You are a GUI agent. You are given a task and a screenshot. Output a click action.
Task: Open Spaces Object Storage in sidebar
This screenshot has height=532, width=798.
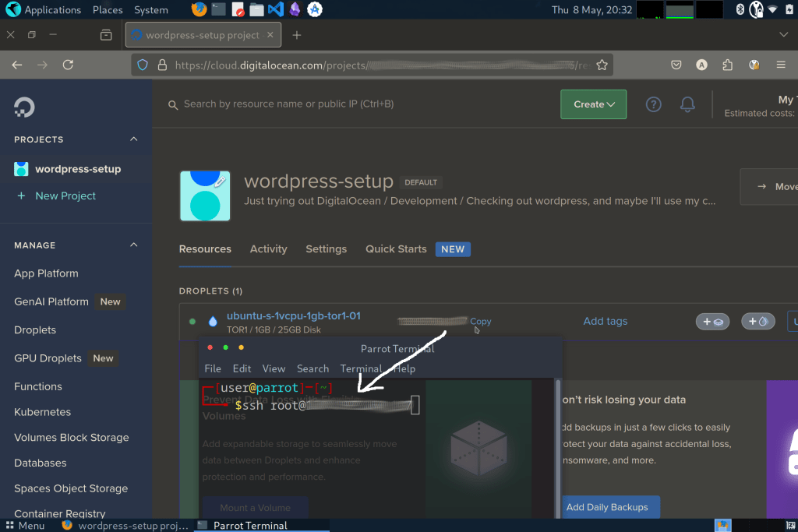[x=71, y=488]
